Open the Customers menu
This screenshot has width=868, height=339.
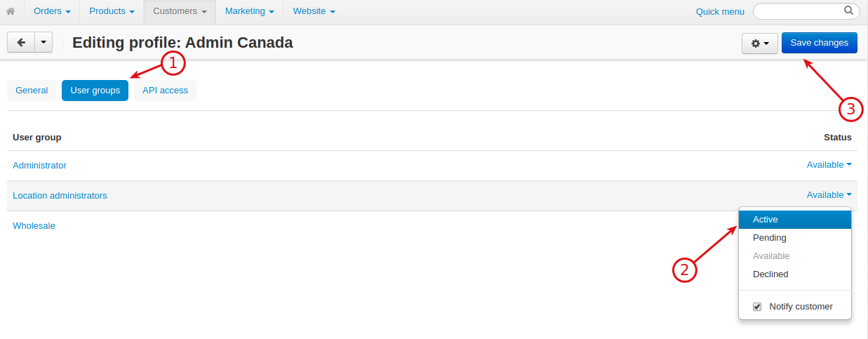(180, 11)
